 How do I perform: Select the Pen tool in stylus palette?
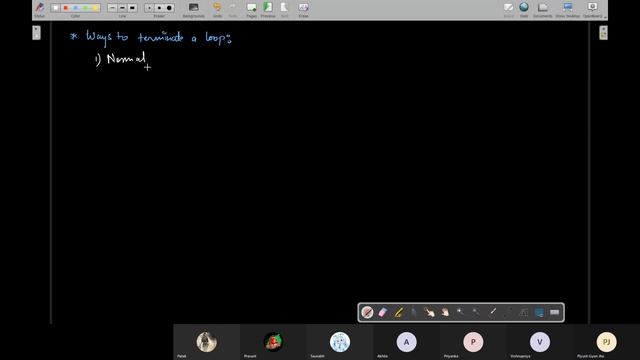[367, 313]
